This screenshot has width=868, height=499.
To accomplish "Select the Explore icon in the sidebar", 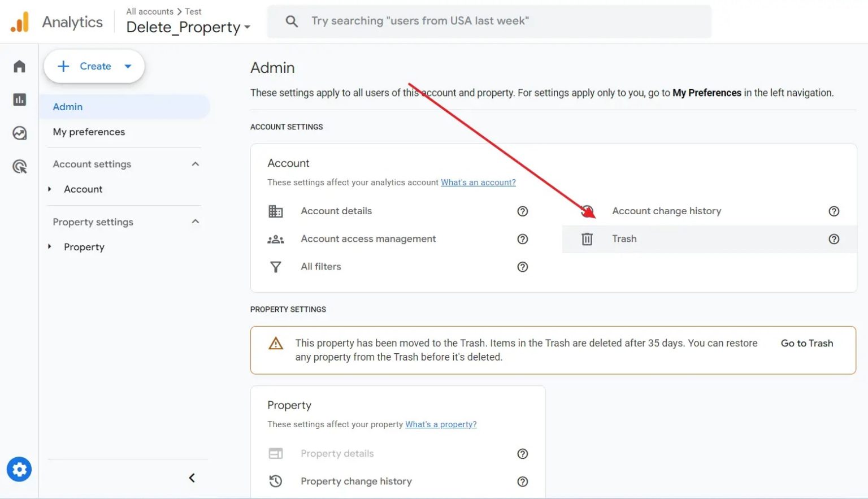I will (19, 133).
